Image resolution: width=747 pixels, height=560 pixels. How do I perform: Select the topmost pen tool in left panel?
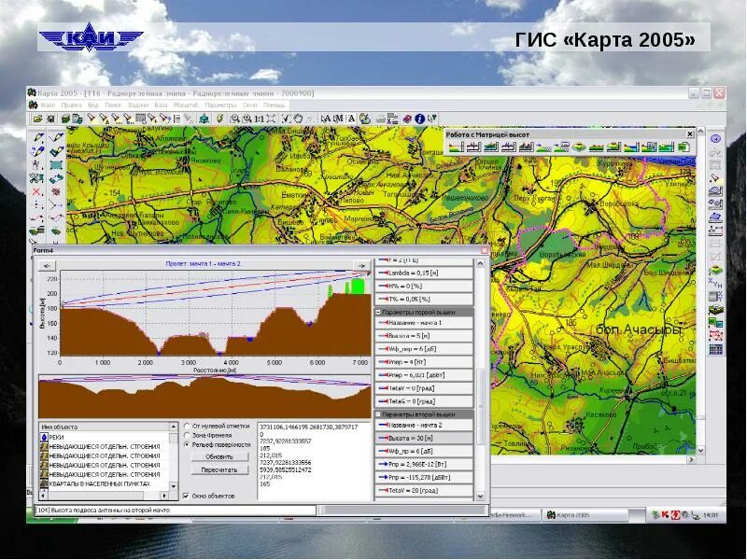(37, 138)
